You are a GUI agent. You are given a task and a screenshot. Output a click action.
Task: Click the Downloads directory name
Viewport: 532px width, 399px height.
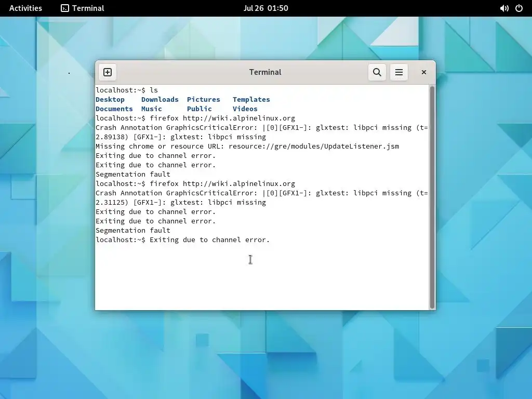160,99
